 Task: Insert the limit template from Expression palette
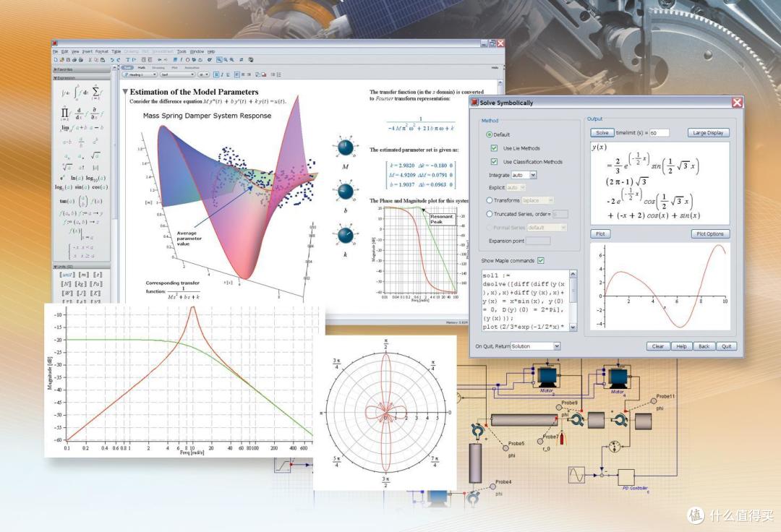[x=65, y=128]
